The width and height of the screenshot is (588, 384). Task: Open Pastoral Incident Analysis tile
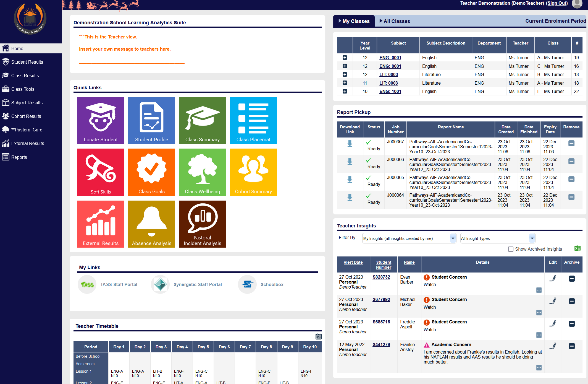(x=202, y=224)
